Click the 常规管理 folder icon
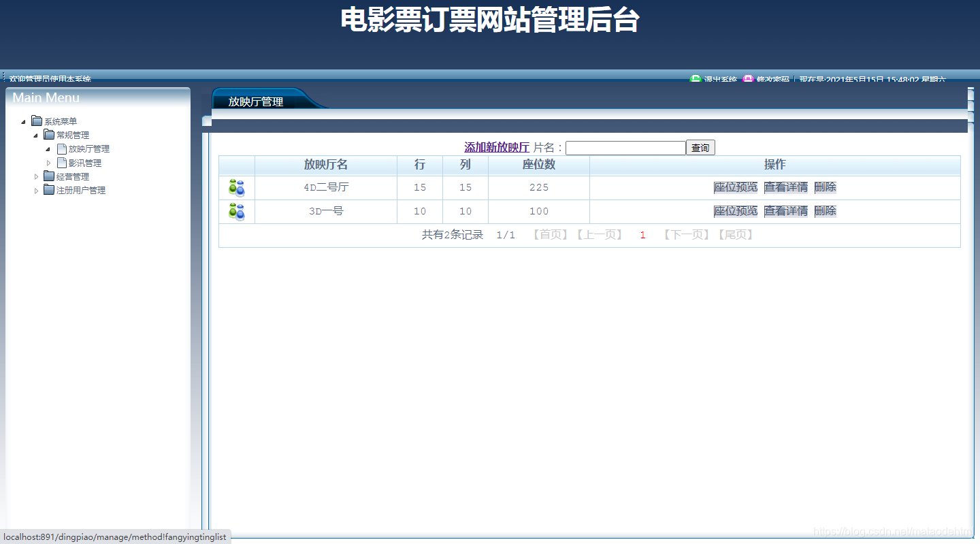Screen dimensions: 980x544 (49, 135)
